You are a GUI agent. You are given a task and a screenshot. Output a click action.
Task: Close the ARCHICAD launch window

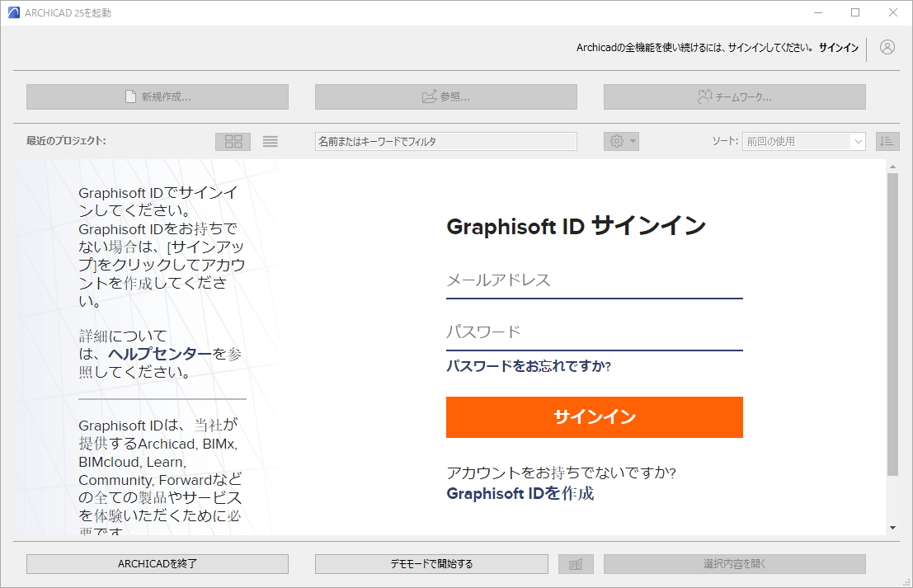pos(892,13)
